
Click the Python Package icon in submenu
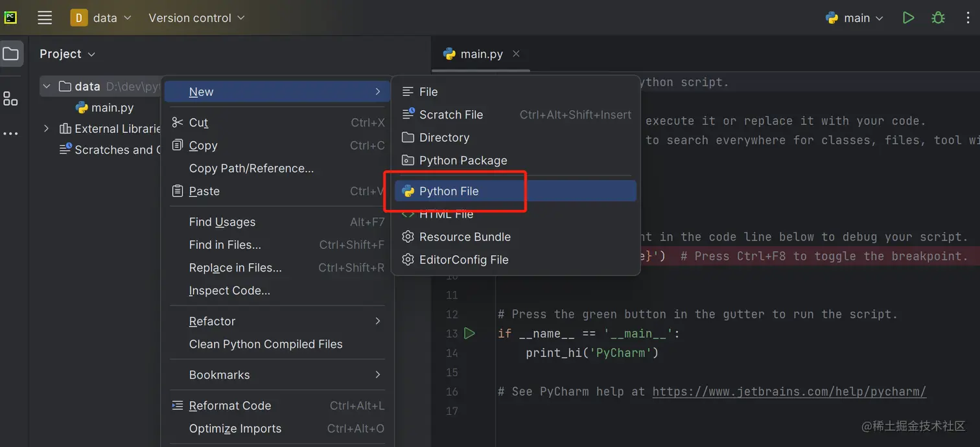click(x=408, y=160)
